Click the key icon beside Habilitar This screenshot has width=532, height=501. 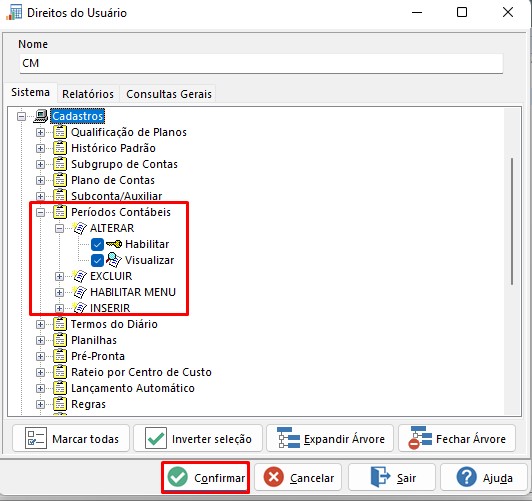114,244
